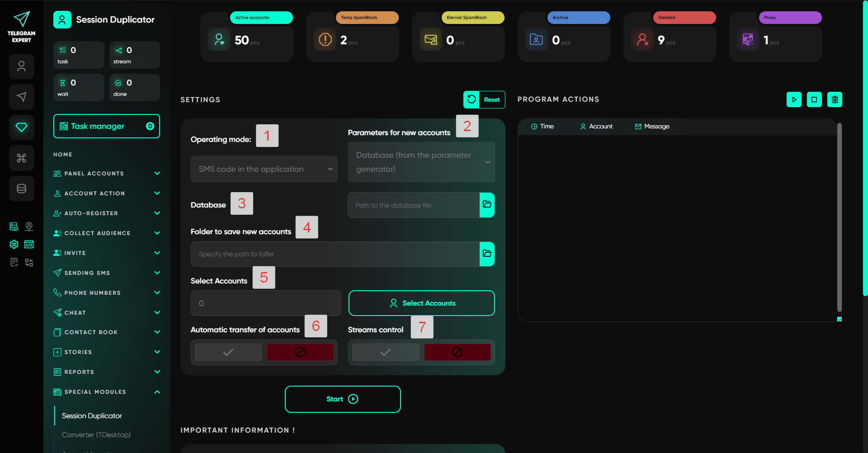Open the Operating mode dropdown
The height and width of the screenshot is (453, 868).
pos(264,169)
